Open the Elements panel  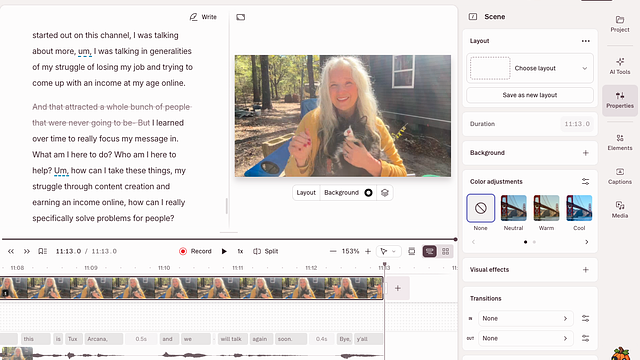pyautogui.click(x=620, y=142)
